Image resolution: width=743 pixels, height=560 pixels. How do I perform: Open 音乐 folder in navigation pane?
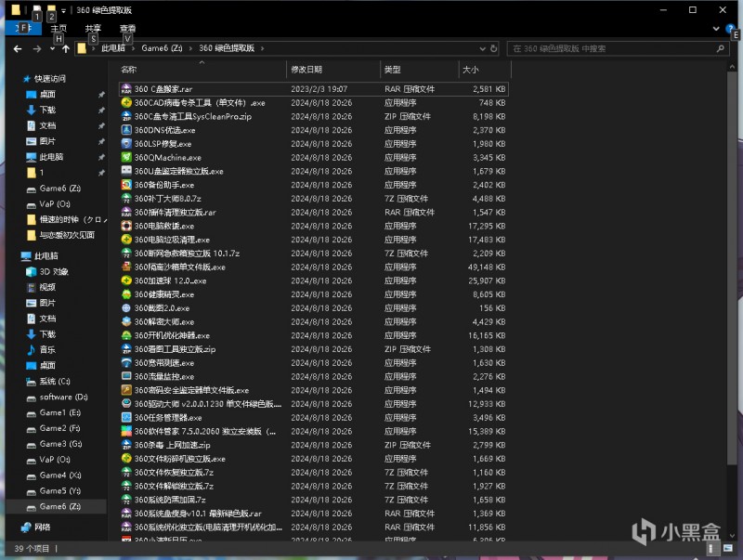click(47, 349)
